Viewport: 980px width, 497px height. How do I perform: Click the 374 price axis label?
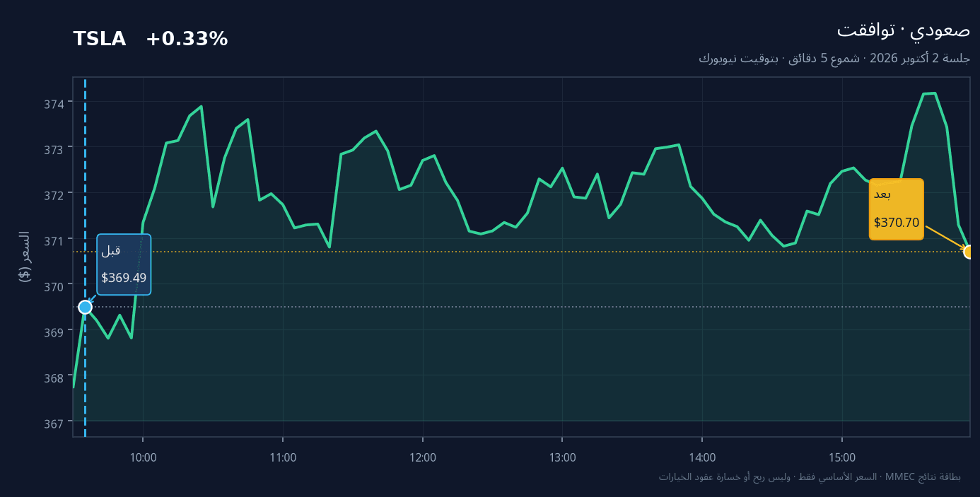pyautogui.click(x=55, y=103)
